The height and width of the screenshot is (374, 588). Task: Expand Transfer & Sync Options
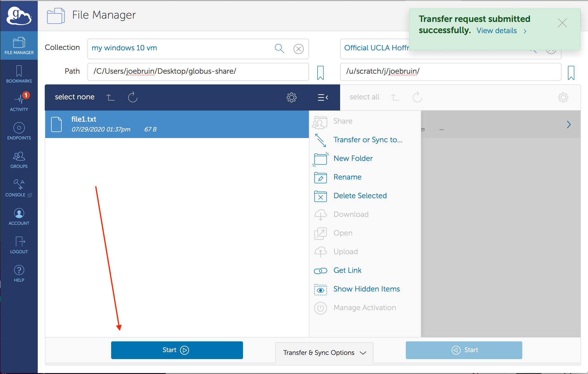pos(324,353)
